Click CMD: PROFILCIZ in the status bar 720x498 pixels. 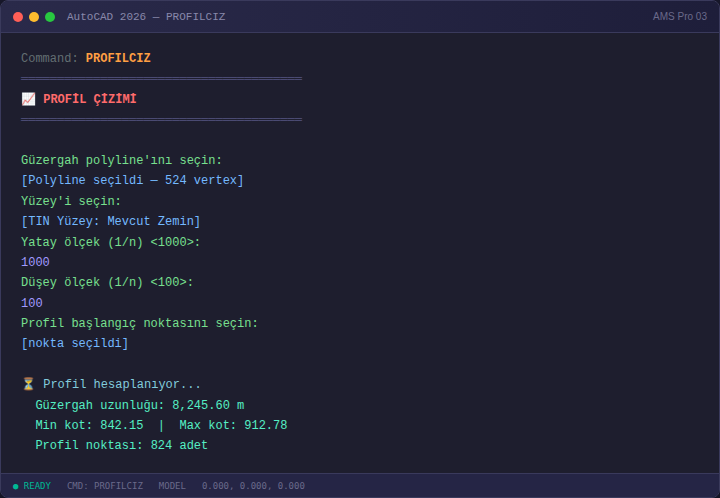(x=105, y=486)
